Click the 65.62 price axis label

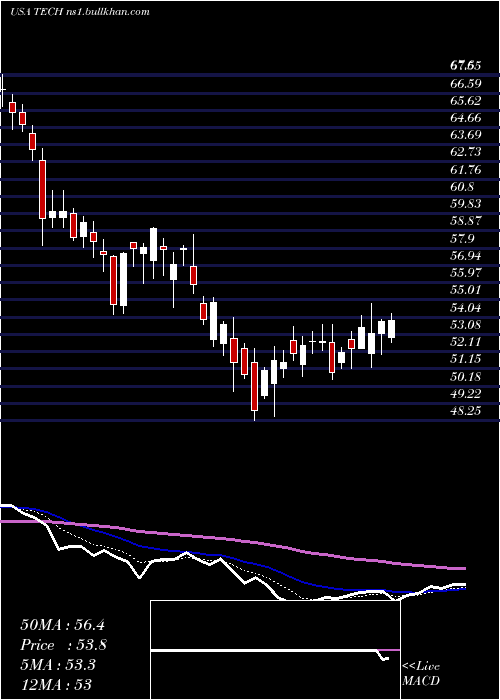(466, 100)
